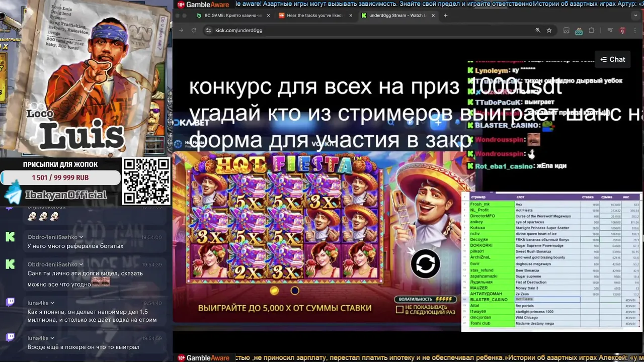Reload the kick.com page

(x=194, y=30)
